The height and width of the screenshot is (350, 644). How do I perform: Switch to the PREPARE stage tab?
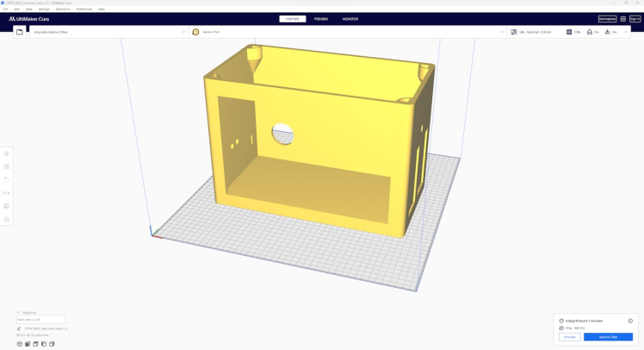point(293,19)
